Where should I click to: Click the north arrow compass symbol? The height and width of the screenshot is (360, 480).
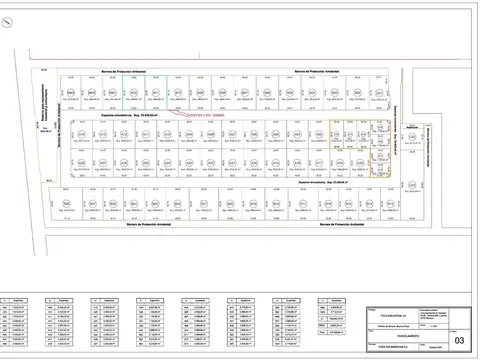pos(7,22)
